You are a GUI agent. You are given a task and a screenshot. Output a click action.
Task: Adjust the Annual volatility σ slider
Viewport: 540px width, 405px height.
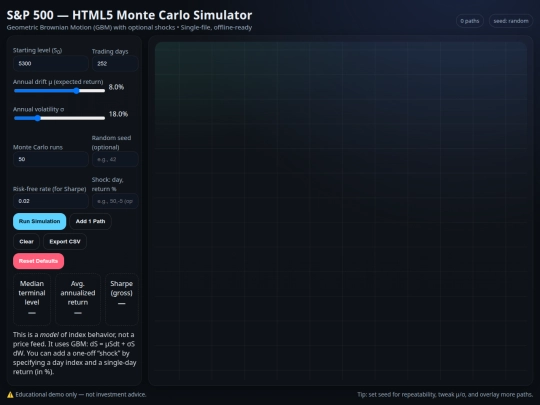click(x=59, y=118)
